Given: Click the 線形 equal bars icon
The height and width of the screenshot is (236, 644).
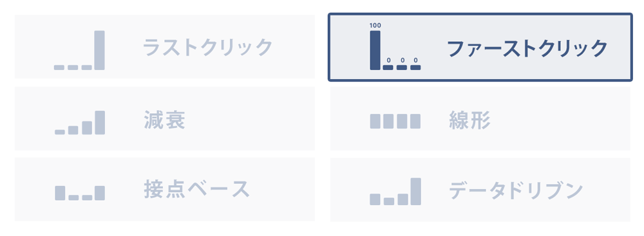Looking at the screenshot, I should click(x=395, y=122).
